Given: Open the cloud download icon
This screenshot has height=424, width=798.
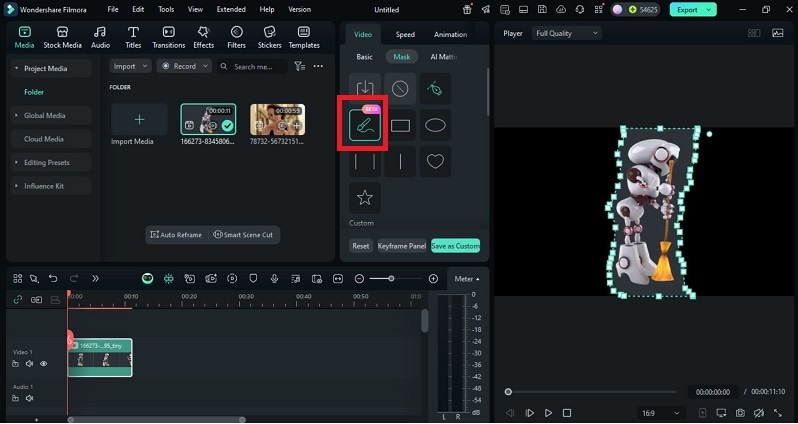Looking at the screenshot, I should 561,10.
